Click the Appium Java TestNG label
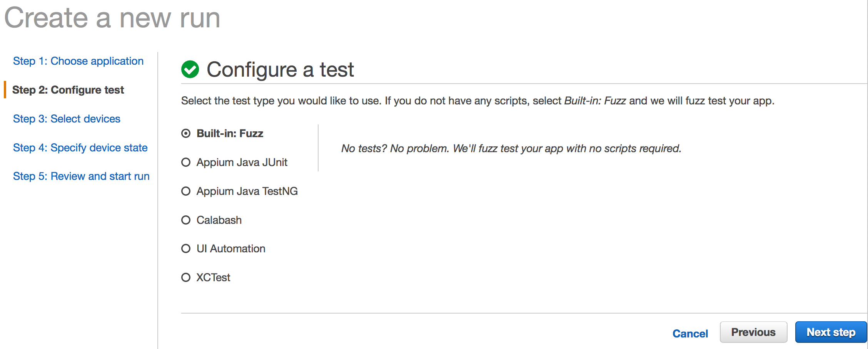The width and height of the screenshot is (868, 349). pos(247,191)
